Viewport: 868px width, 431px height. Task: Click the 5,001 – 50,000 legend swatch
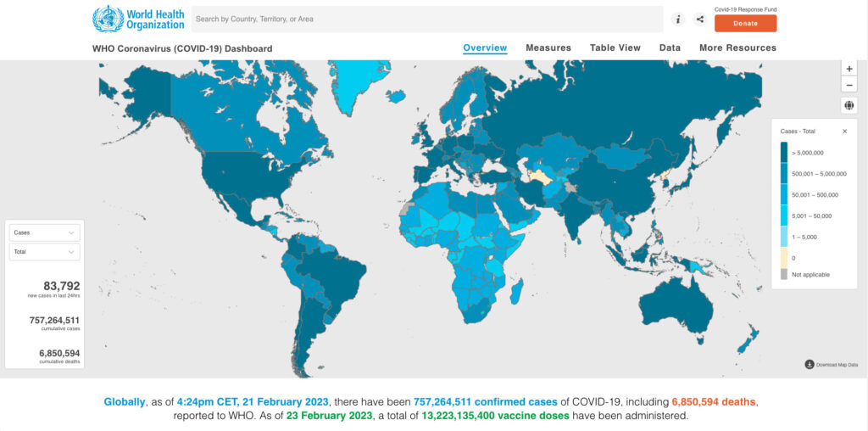point(784,215)
